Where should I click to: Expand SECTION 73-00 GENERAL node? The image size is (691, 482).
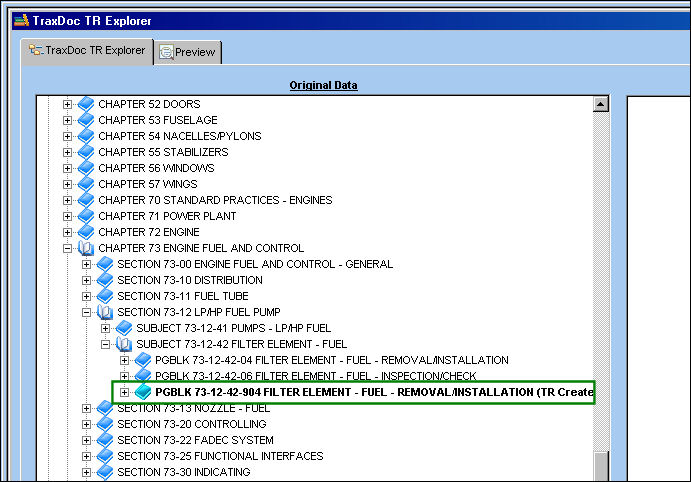[x=86, y=264]
